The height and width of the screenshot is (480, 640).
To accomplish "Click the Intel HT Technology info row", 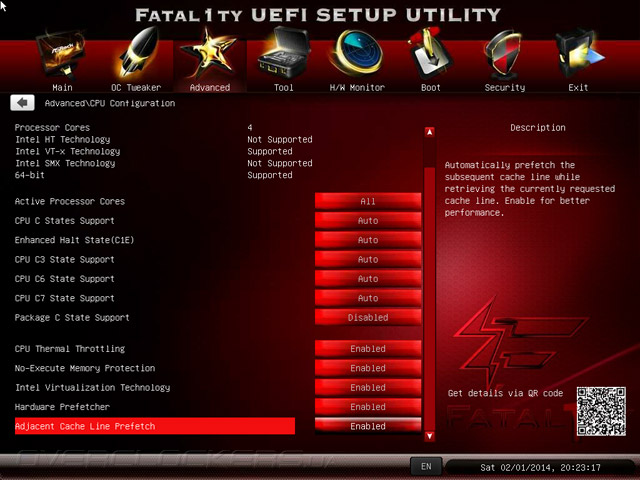I will tap(164, 140).
